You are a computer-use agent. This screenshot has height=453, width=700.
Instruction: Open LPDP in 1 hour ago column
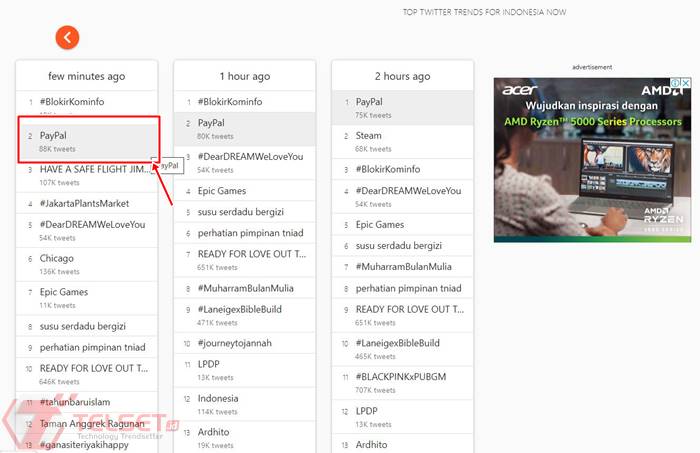pyautogui.click(x=245, y=370)
